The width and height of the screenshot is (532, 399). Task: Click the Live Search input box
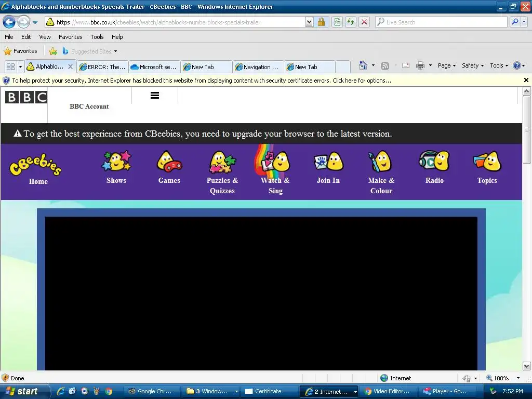[x=441, y=22]
